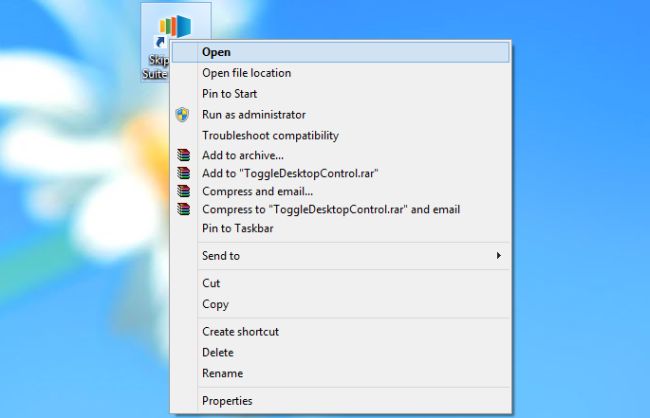Image resolution: width=650 pixels, height=418 pixels.
Task: Select Open file location
Action: [341, 73]
